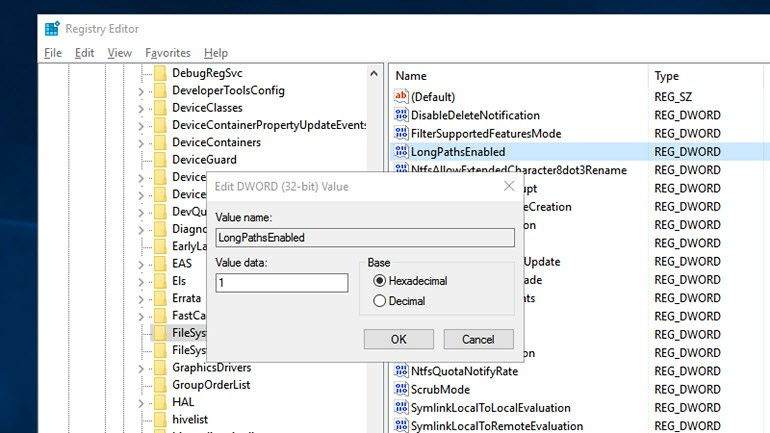The image size is (770, 433).
Task: Select the FilterSupportedFeaturesMode value name
Action: pyautogui.click(x=486, y=134)
